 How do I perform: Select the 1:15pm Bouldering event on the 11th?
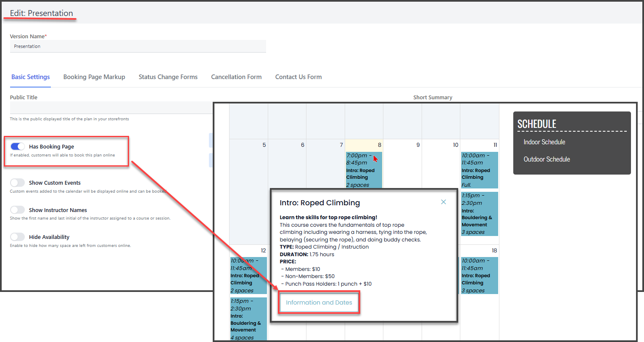(x=479, y=214)
